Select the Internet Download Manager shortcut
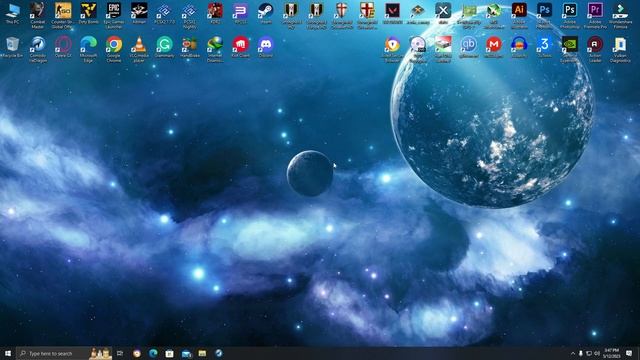Screen dimensions: 640x360 [215, 49]
